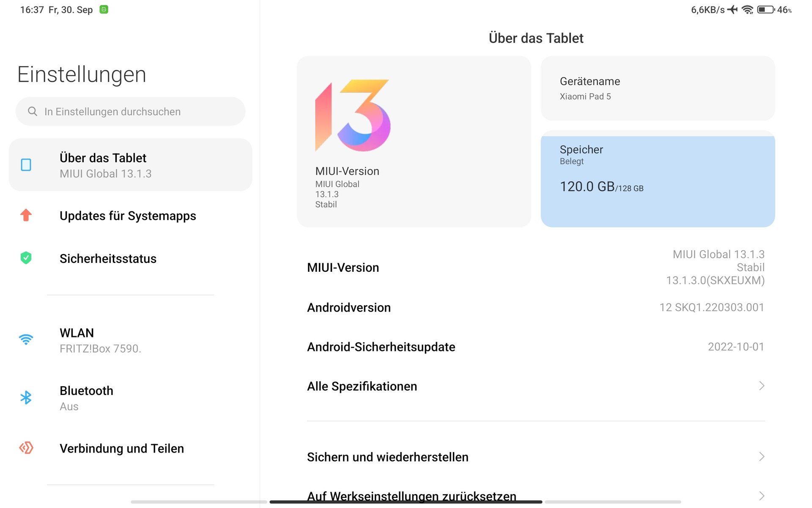Open Sicherheitsstatus in settings list
The width and height of the screenshot is (812, 508).
(x=108, y=259)
